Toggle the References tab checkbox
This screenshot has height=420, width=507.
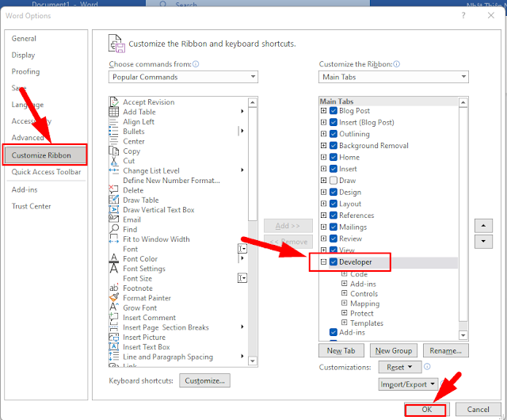[334, 216]
